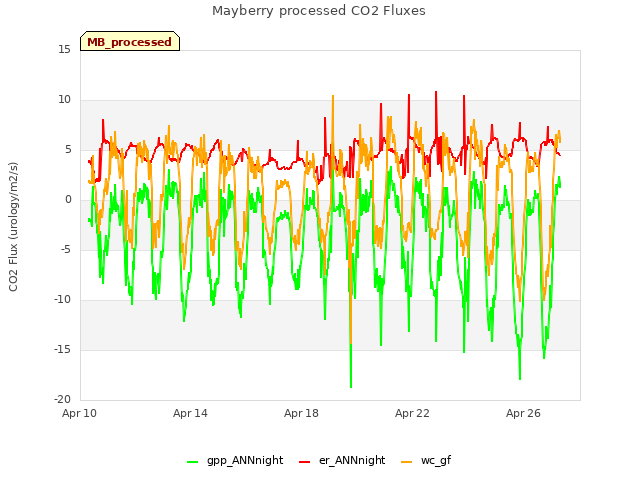Click the red er_ANNnight legend swatch
Image resolution: width=640 pixels, height=480 pixels.
click(x=304, y=462)
